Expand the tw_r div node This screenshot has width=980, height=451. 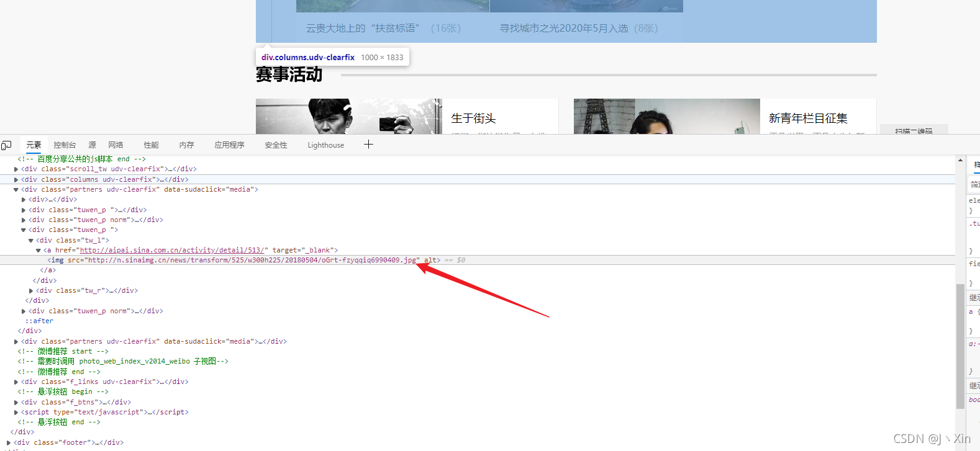pos(31,290)
